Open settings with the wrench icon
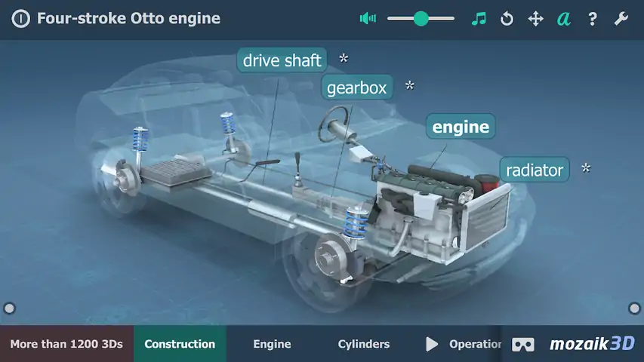The image size is (644, 362). 621,19
